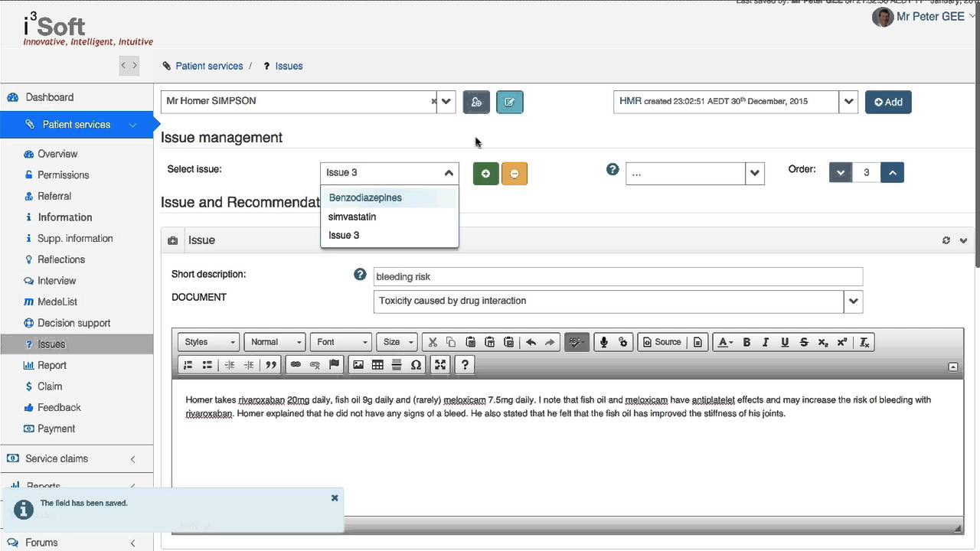Decrease the issue order number
Image resolution: width=980 pixels, height=551 pixels.
841,172
